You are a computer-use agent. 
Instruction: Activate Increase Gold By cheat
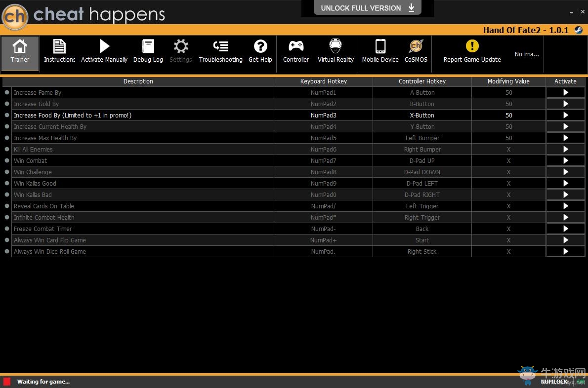pos(565,104)
